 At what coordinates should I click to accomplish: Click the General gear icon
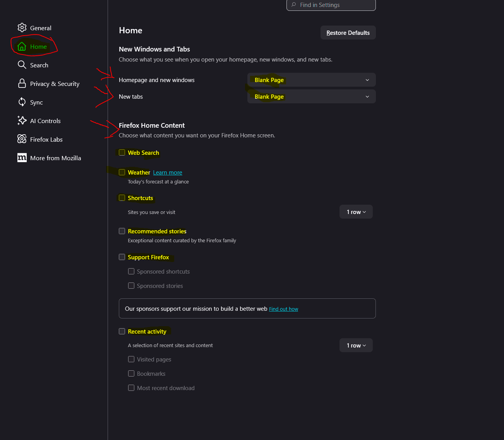coord(22,27)
